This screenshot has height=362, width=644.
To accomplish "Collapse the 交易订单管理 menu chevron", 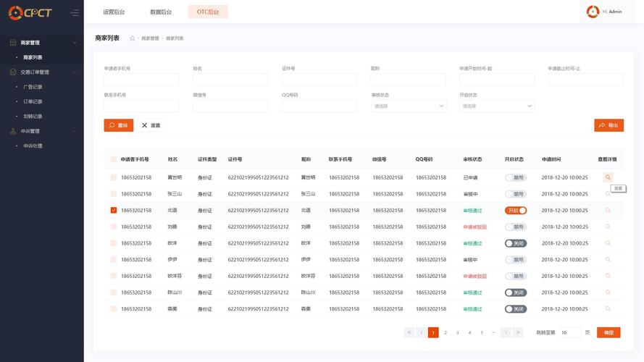I will pyautogui.click(x=75, y=72).
